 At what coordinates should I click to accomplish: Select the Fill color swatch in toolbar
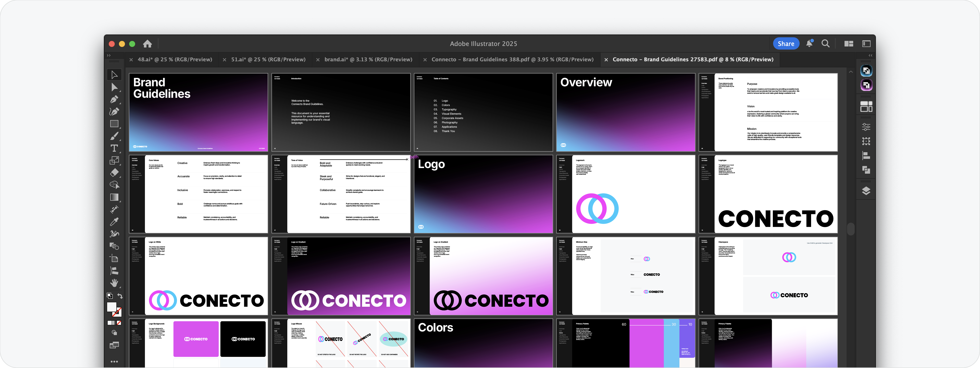click(x=112, y=307)
